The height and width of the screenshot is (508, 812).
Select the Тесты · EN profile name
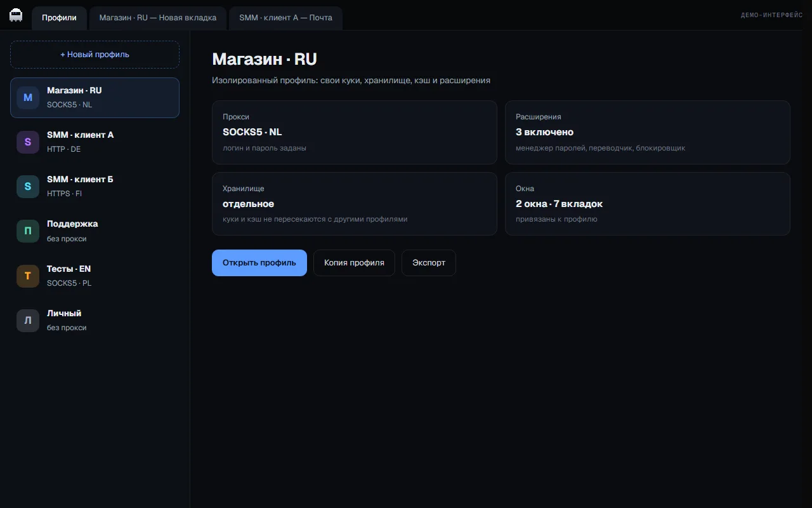click(69, 269)
